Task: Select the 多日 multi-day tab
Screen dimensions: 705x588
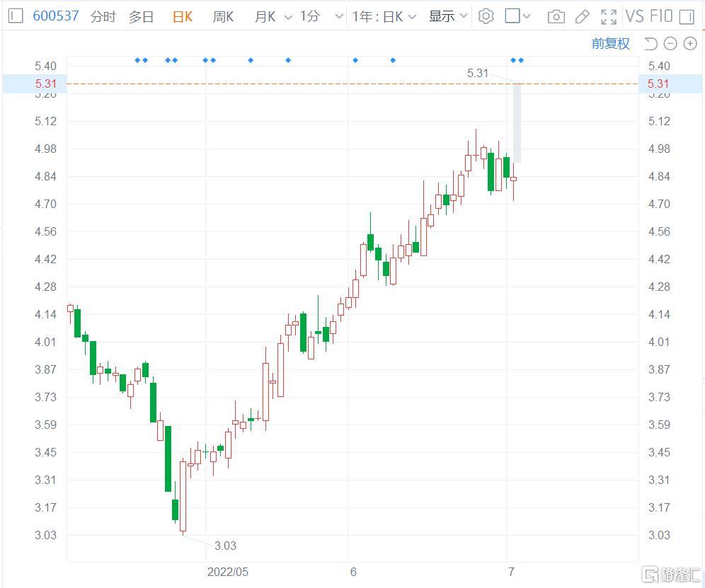Action: 142,16
